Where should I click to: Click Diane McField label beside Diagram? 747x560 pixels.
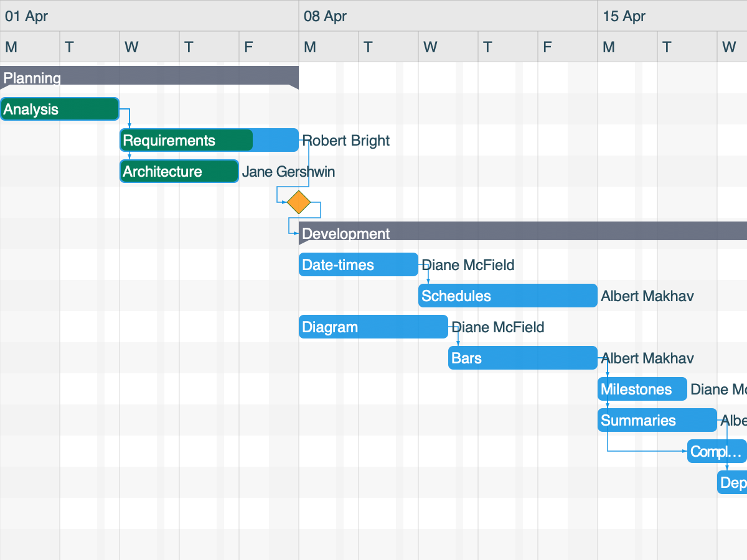point(498,327)
